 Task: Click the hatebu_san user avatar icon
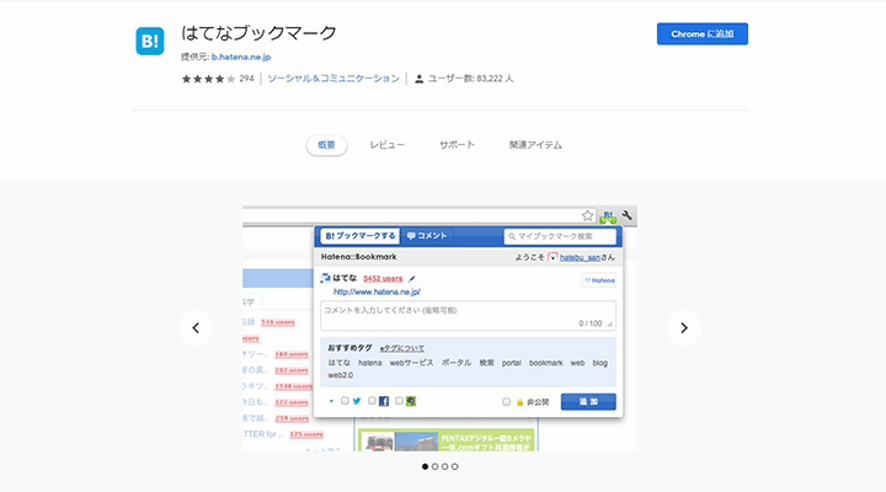coord(553,258)
